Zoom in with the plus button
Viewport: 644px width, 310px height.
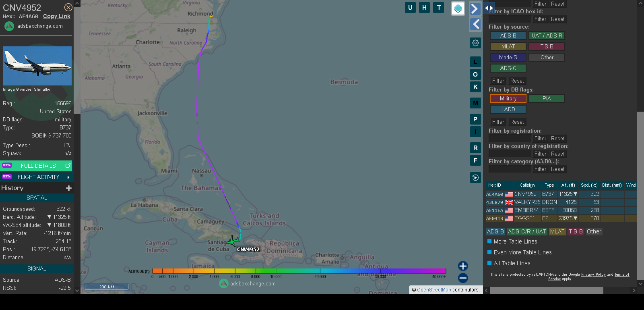[463, 266]
